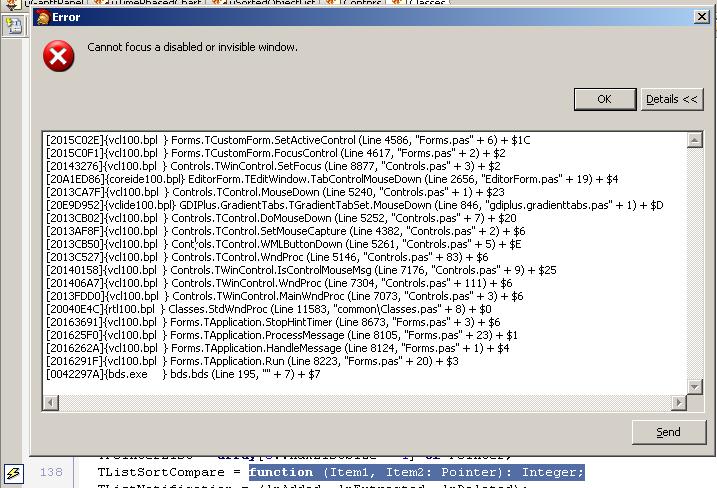Click the horizontal scrollbar right arrow
Image resolution: width=717 pixels, height=488 pixels.
pyautogui.click(x=679, y=402)
